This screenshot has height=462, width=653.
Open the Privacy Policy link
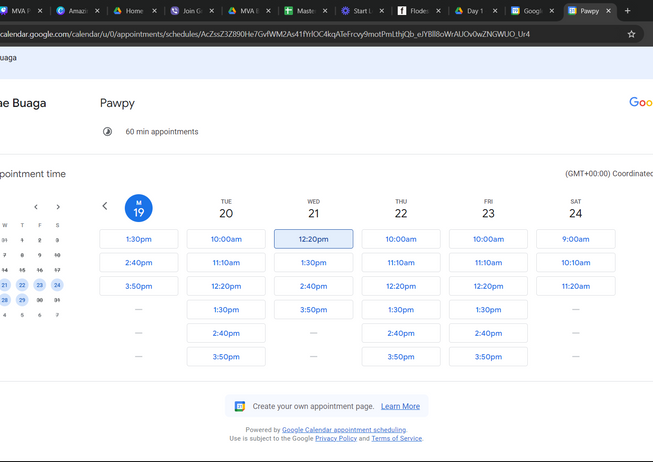tap(336, 438)
